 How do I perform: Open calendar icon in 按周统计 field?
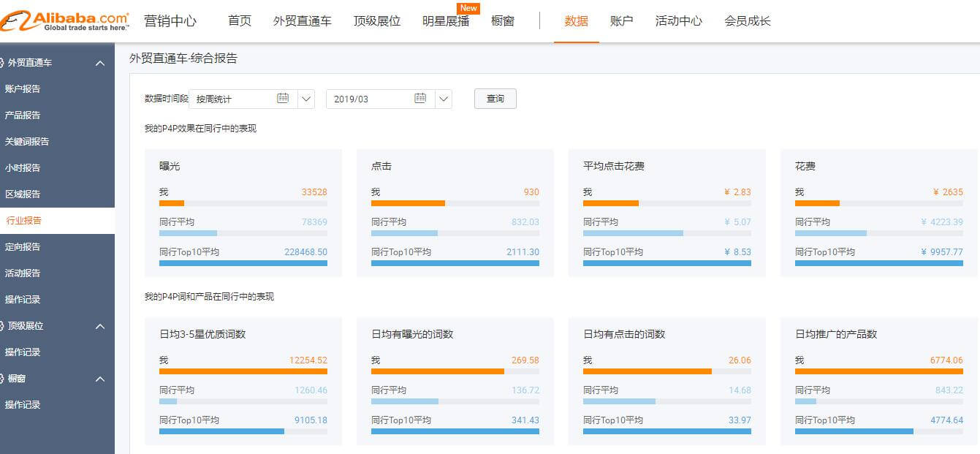pos(283,98)
